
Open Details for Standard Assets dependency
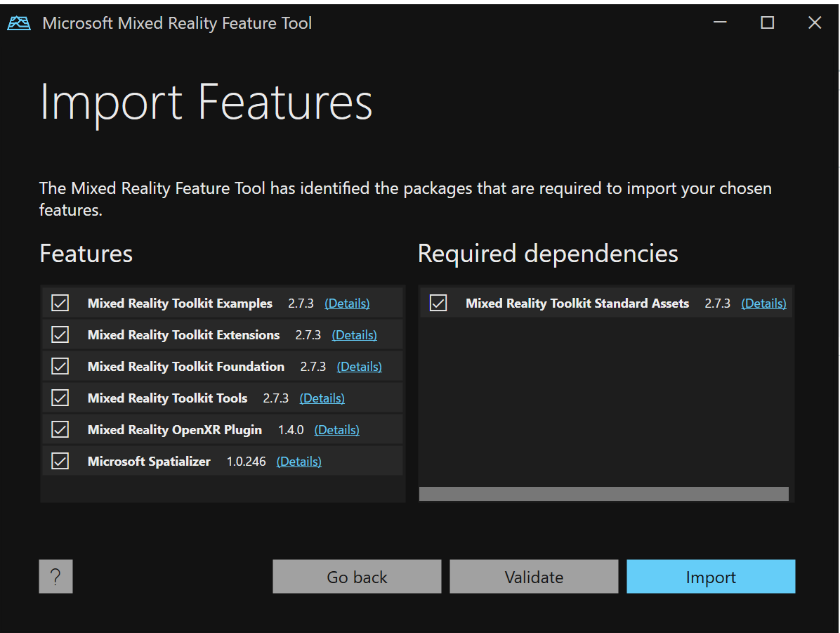click(763, 304)
